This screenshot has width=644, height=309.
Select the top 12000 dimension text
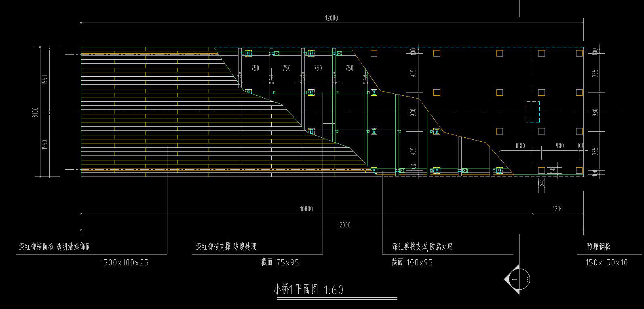tap(331, 18)
